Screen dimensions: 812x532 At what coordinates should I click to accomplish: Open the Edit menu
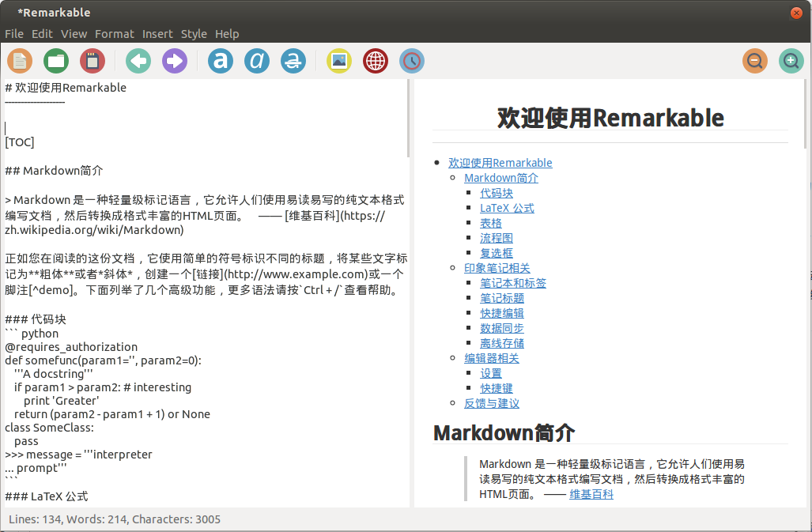pos(42,34)
